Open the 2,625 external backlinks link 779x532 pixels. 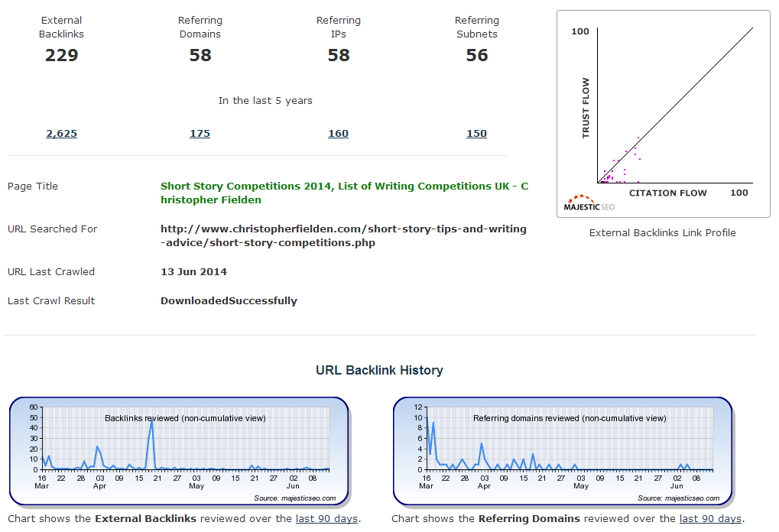pyautogui.click(x=62, y=134)
